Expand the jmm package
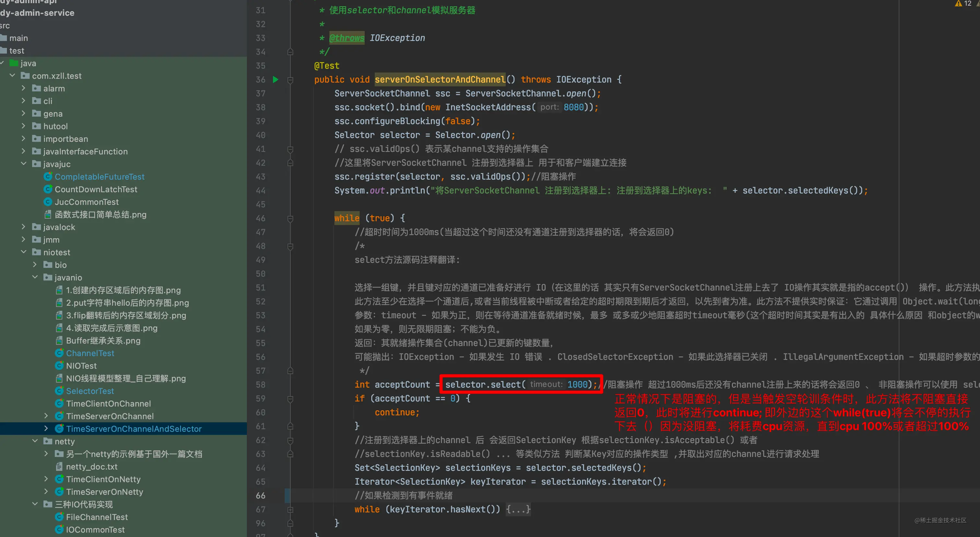Viewport: 980px width, 537px height. point(24,239)
